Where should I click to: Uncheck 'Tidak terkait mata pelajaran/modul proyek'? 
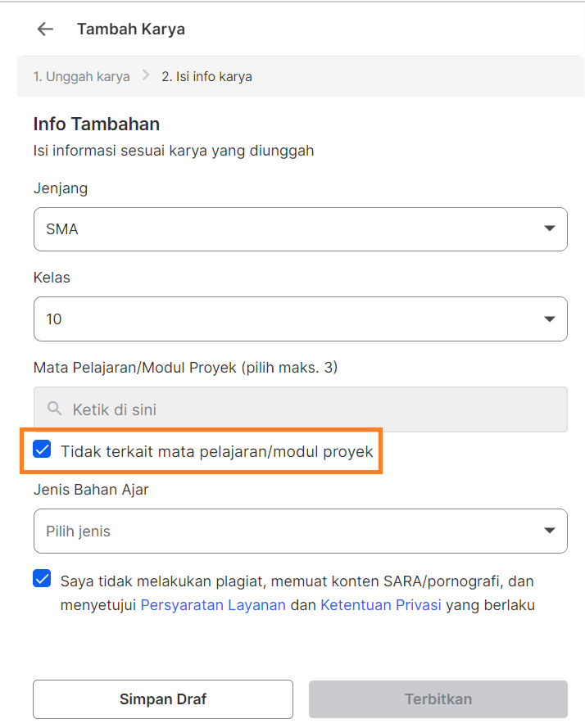tap(41, 449)
